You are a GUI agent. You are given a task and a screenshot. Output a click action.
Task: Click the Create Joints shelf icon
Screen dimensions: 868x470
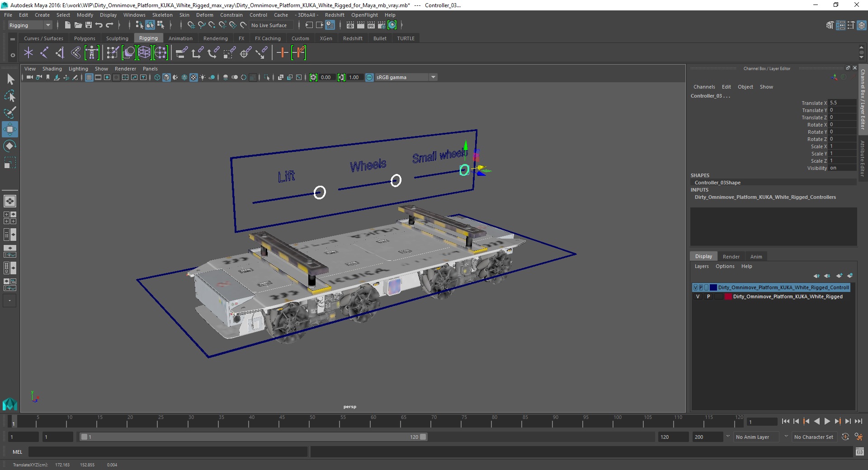tap(44, 53)
